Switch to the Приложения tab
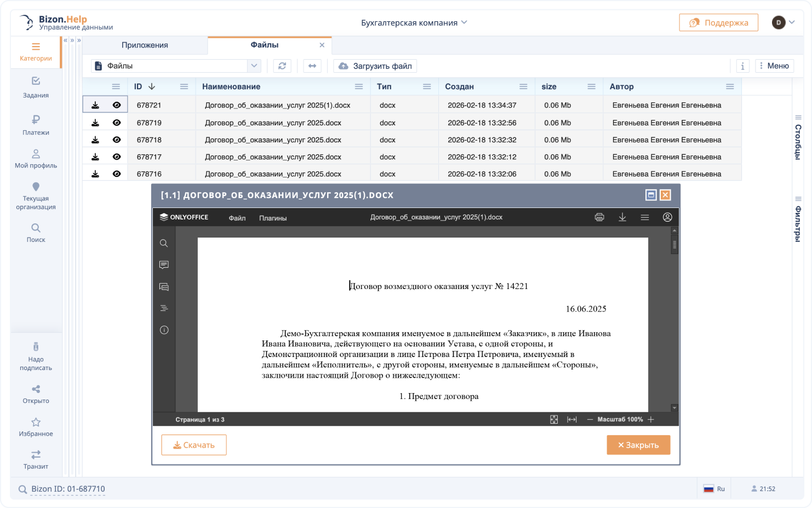 click(145, 45)
